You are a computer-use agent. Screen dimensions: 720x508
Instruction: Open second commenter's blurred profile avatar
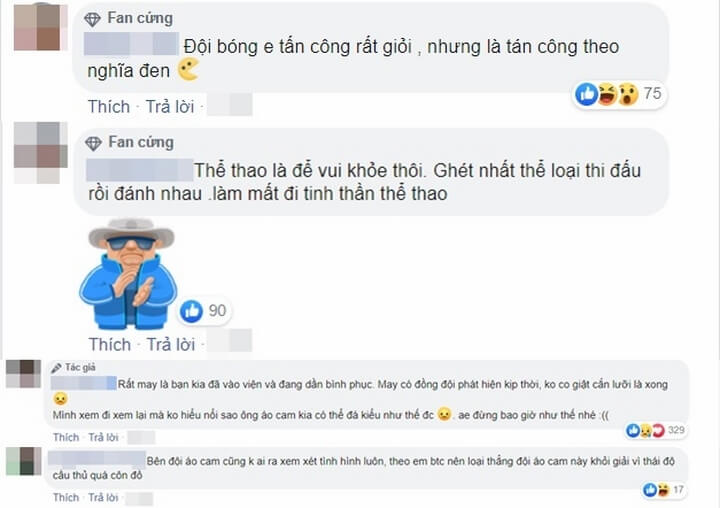[x=40, y=152]
